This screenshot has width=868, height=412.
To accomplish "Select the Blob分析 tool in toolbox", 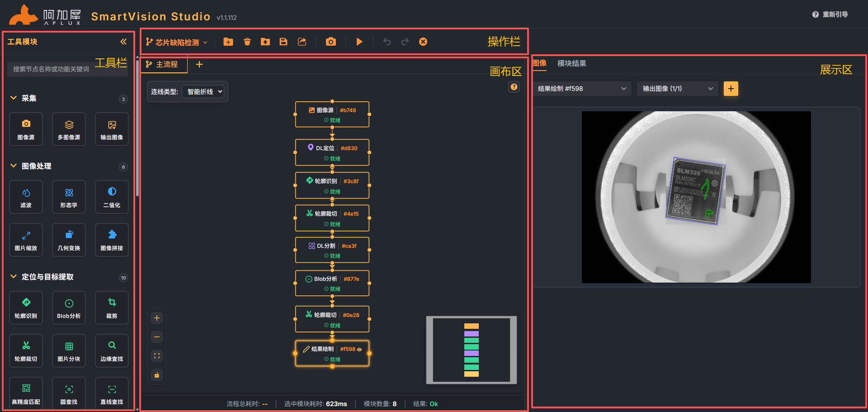I will point(69,308).
